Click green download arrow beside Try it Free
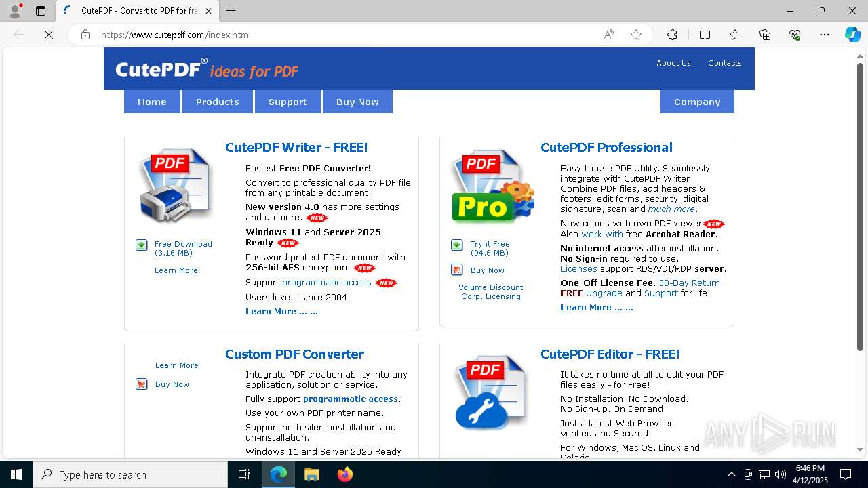Screen dimensions: 868x488 click(457, 245)
